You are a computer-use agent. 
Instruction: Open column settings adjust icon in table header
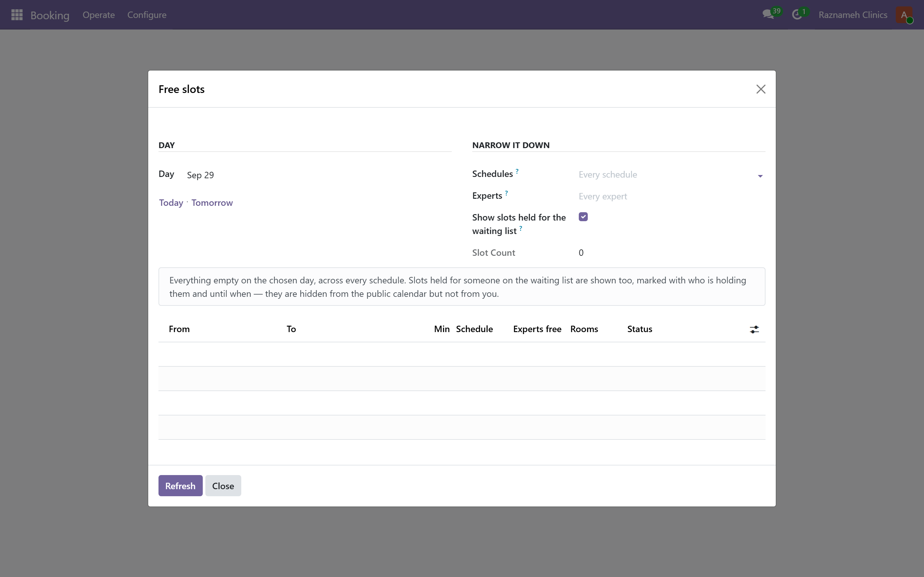pyautogui.click(x=754, y=329)
